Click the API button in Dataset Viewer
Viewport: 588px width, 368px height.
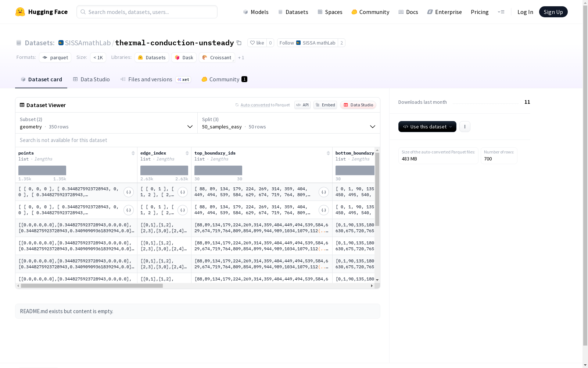[302, 105]
